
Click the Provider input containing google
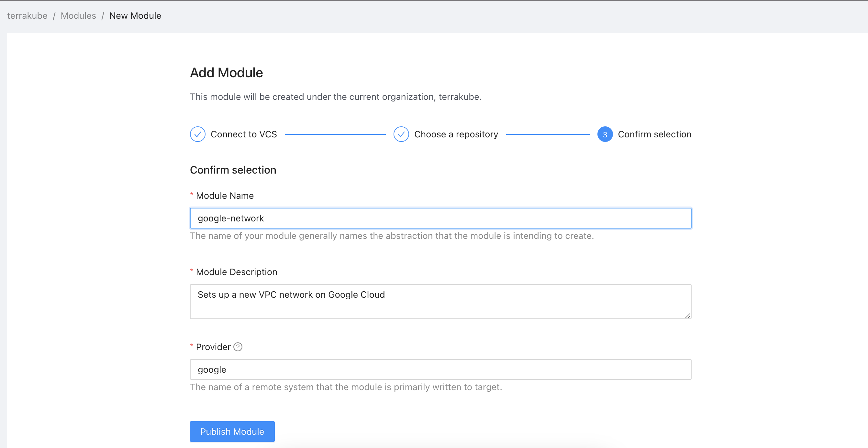[x=440, y=369]
